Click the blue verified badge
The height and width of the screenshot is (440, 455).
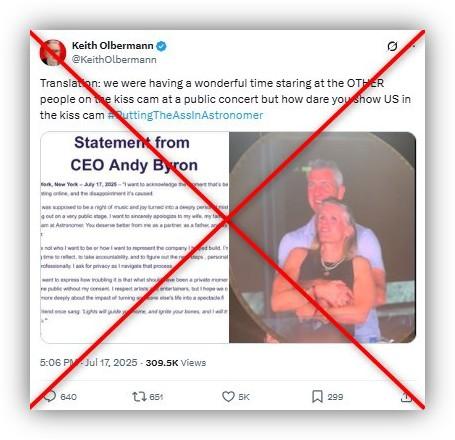[x=162, y=46]
